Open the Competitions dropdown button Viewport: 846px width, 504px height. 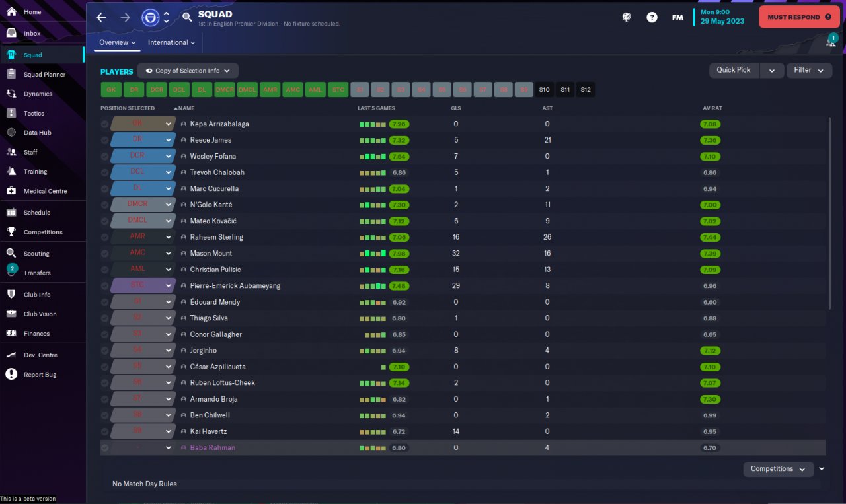pos(779,469)
